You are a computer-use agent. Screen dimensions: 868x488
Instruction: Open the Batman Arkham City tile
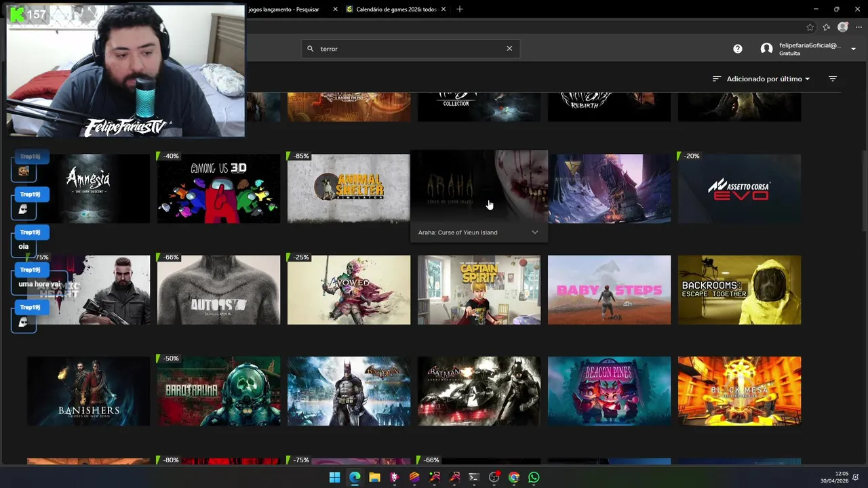349,391
